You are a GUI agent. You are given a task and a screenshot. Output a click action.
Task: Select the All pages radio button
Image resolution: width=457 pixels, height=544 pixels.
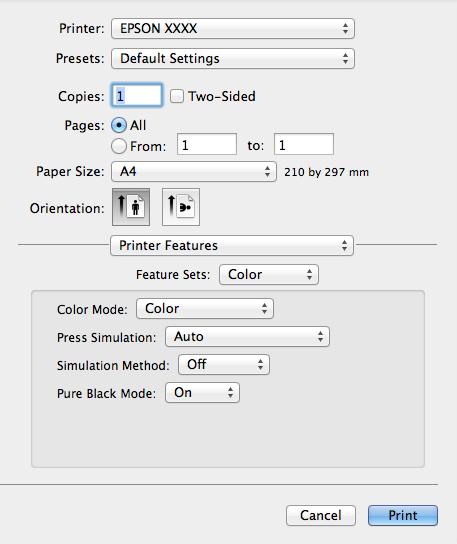tap(119, 125)
